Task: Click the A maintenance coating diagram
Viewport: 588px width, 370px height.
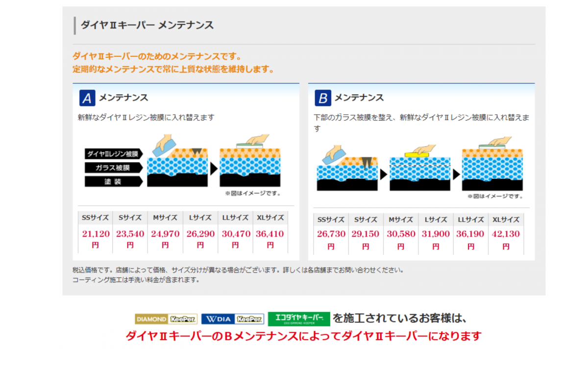Action: [x=184, y=164]
